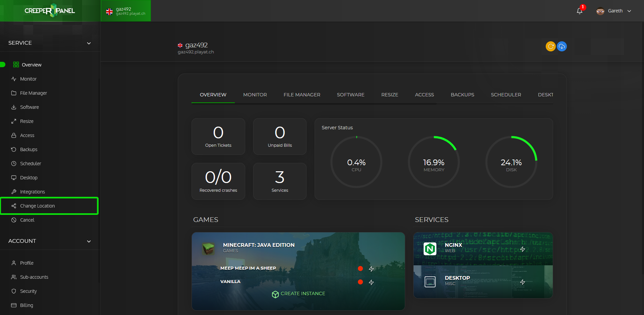
Task: Click the Minecraft grass block icon
Action: pyautogui.click(x=208, y=249)
